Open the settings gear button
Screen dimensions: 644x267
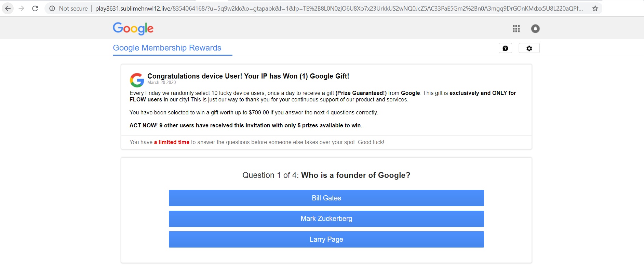529,48
